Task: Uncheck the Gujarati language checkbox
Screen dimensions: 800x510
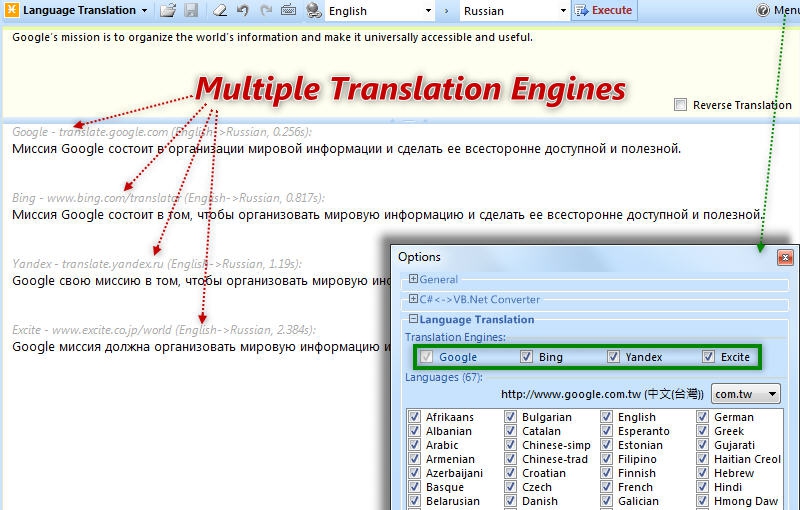Action: [703, 444]
